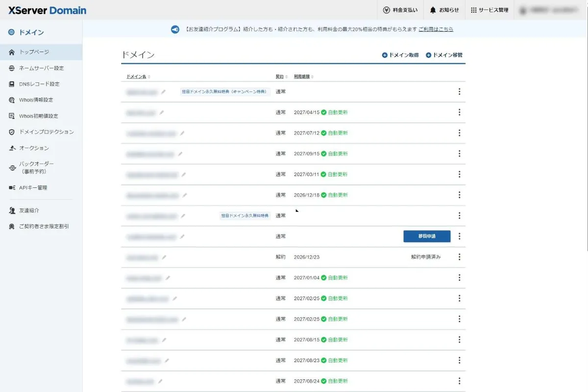This screenshot has width=588, height=392.
Task: Open オークション in the sidebar
Action: tap(41, 148)
